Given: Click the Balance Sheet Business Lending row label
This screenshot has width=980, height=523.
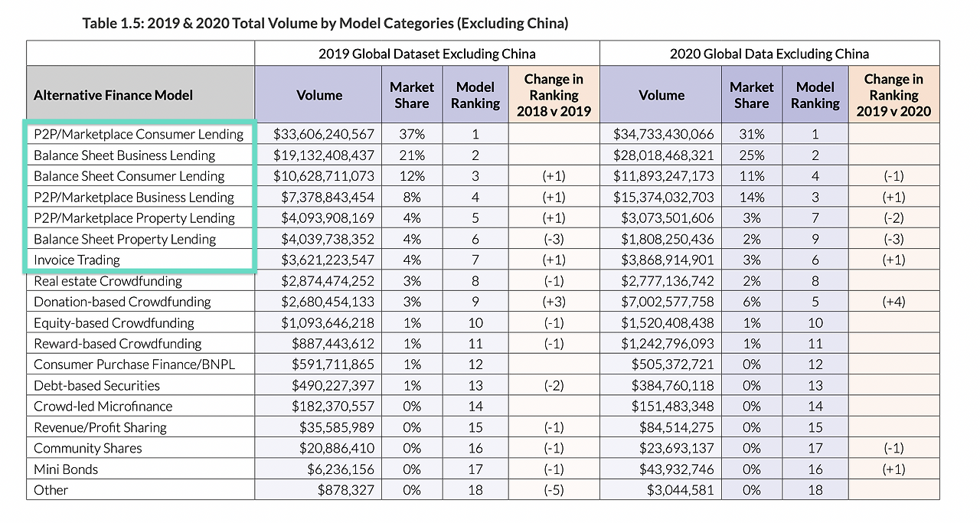Looking at the screenshot, I should click(x=125, y=155).
